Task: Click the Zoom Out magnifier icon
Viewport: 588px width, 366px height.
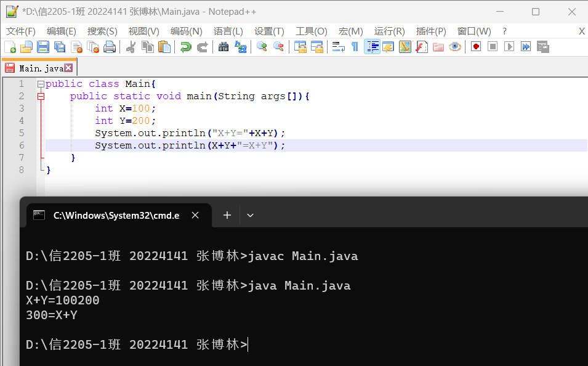Action: [278, 47]
